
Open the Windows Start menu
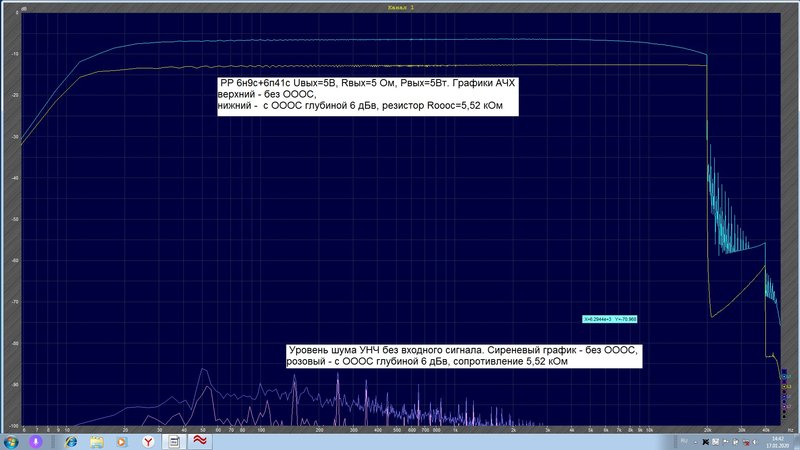(11, 442)
